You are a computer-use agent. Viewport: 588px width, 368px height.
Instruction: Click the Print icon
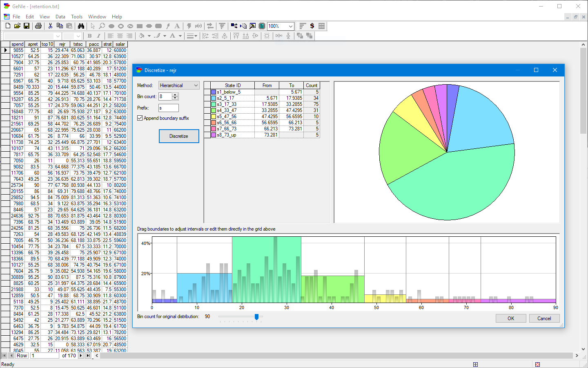(38, 26)
